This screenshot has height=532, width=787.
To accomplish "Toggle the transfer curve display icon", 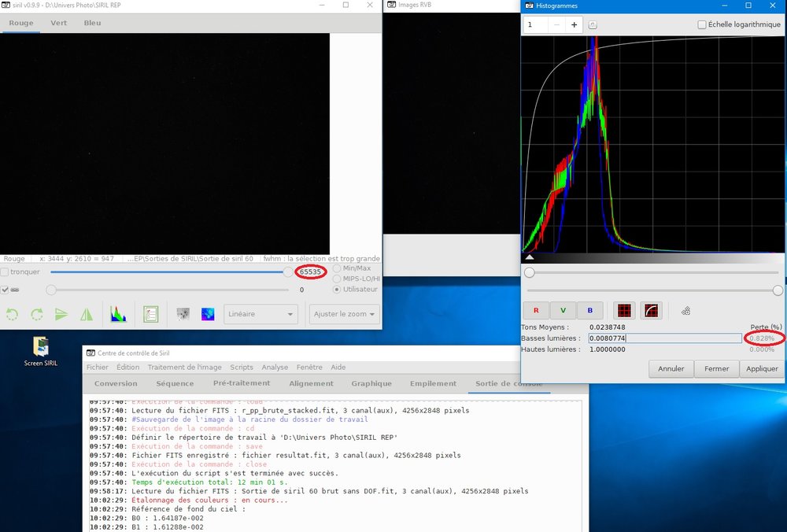I will pyautogui.click(x=651, y=311).
